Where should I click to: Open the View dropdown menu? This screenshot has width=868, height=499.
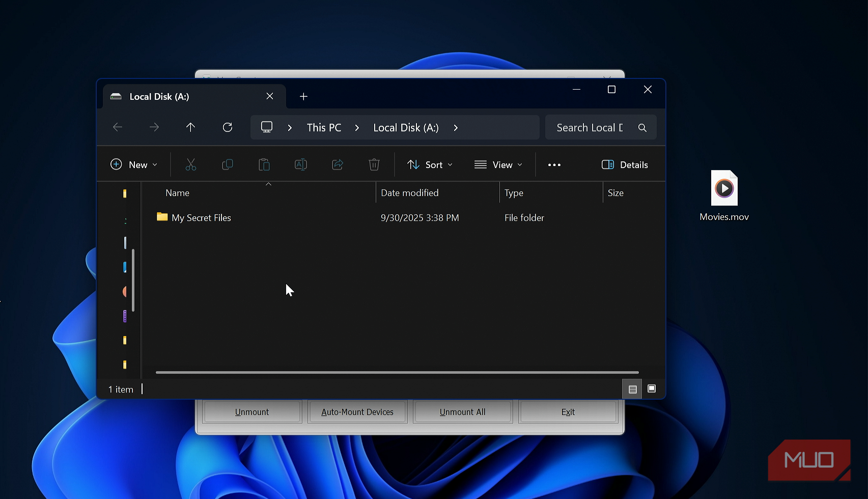(498, 165)
